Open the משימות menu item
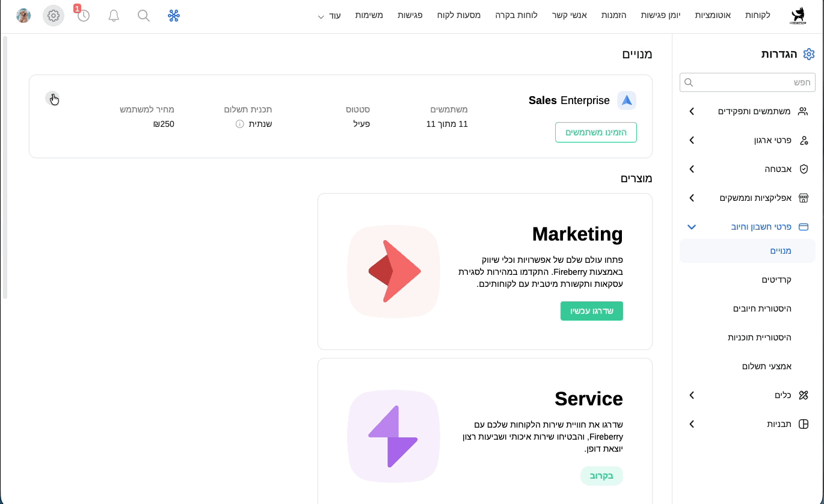 [x=369, y=15]
